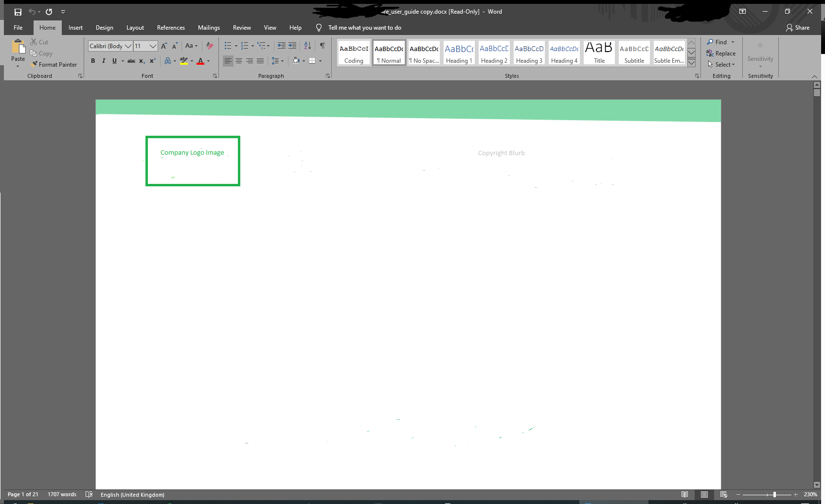Open the font color dropdown arrow
The height and width of the screenshot is (504, 825).
209,61
